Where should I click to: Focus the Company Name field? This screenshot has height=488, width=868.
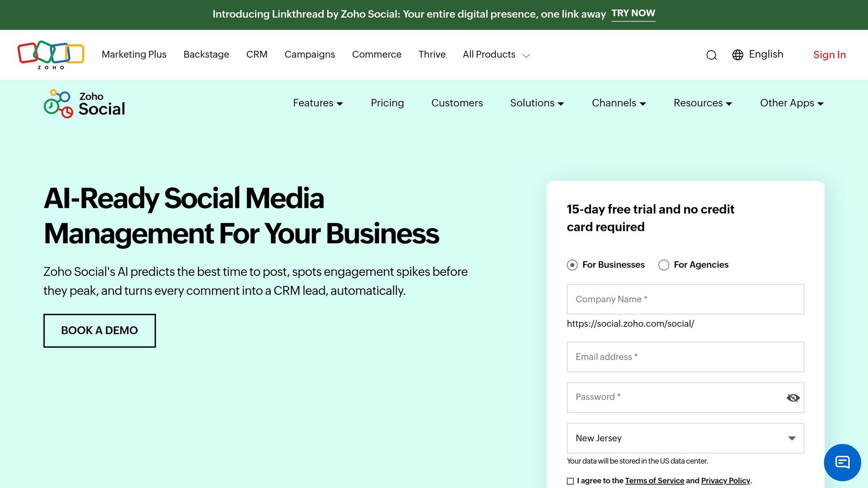click(685, 299)
